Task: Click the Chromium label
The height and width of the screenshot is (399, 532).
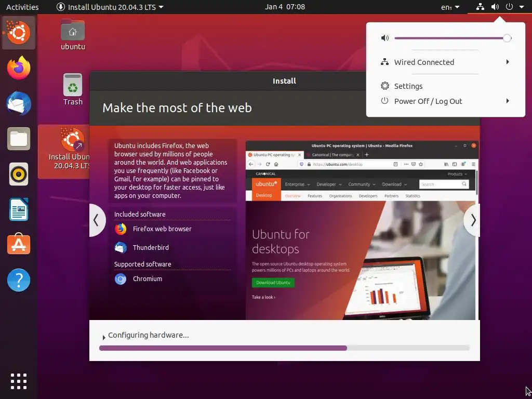Action: click(147, 279)
